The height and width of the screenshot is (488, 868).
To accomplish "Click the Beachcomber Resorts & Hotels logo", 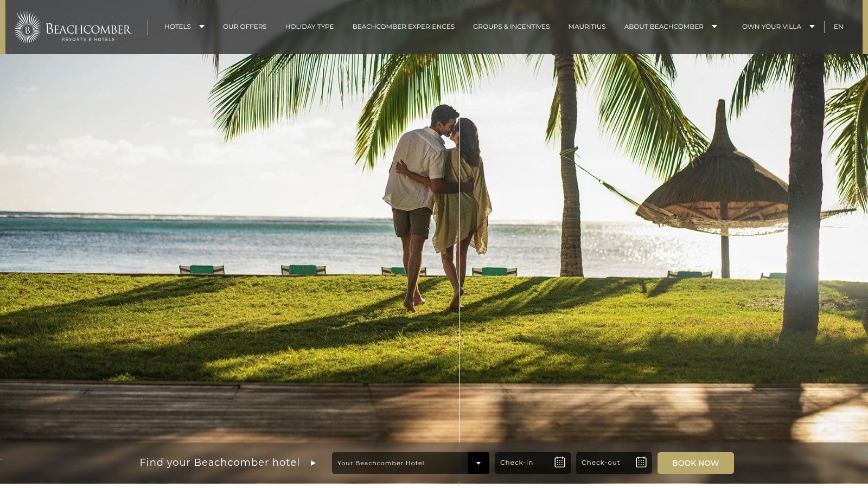I will click(x=73, y=27).
